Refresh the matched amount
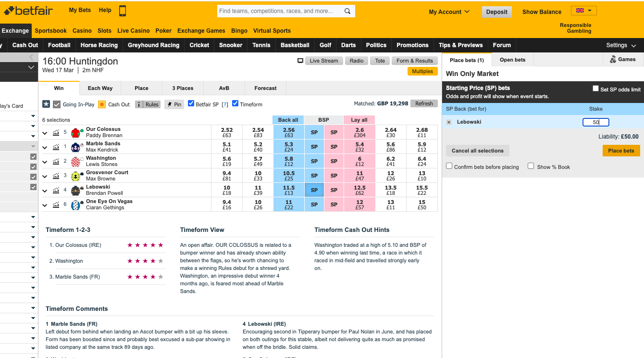Image resolution: width=644 pixels, height=358 pixels. pos(424,103)
